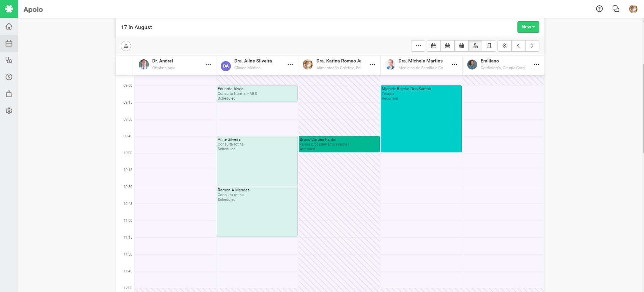Click the Emiliano name header
Image resolution: width=644 pixels, height=292 pixels.
490,61
